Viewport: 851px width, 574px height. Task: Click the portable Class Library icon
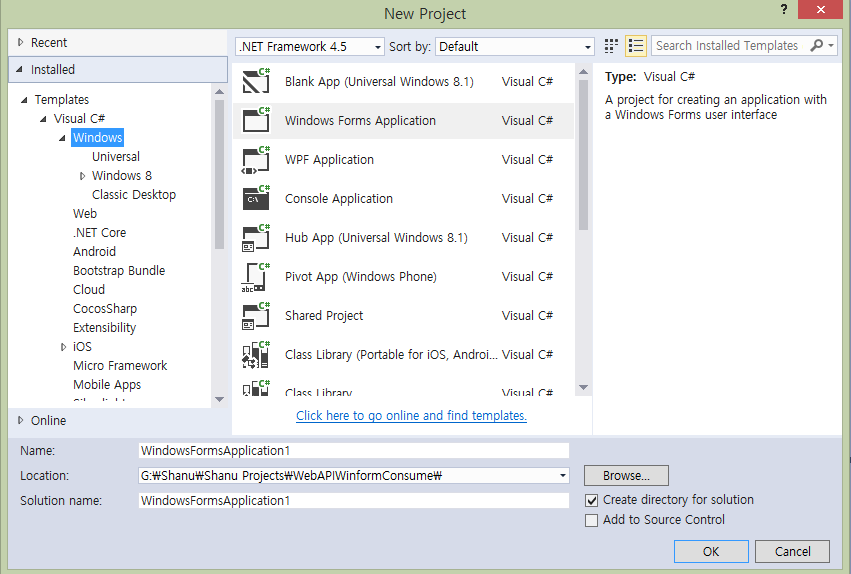coord(256,355)
